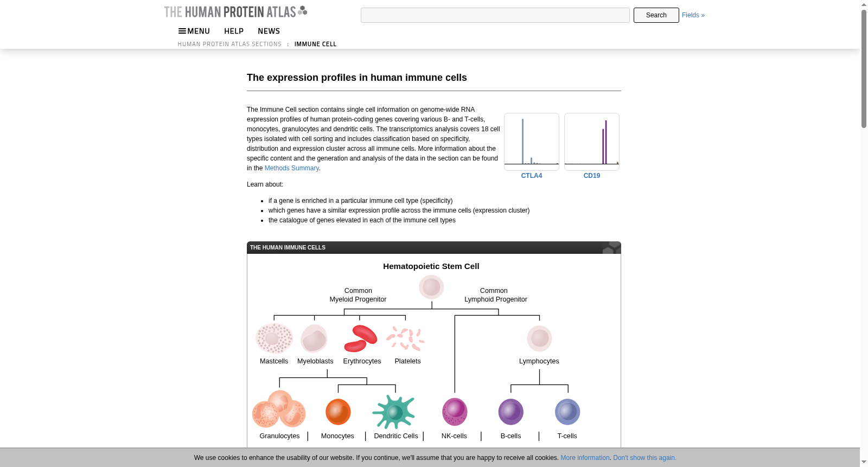This screenshot has width=868, height=467.
Task: Dismiss cookies with Don't show this again
Action: (x=644, y=458)
